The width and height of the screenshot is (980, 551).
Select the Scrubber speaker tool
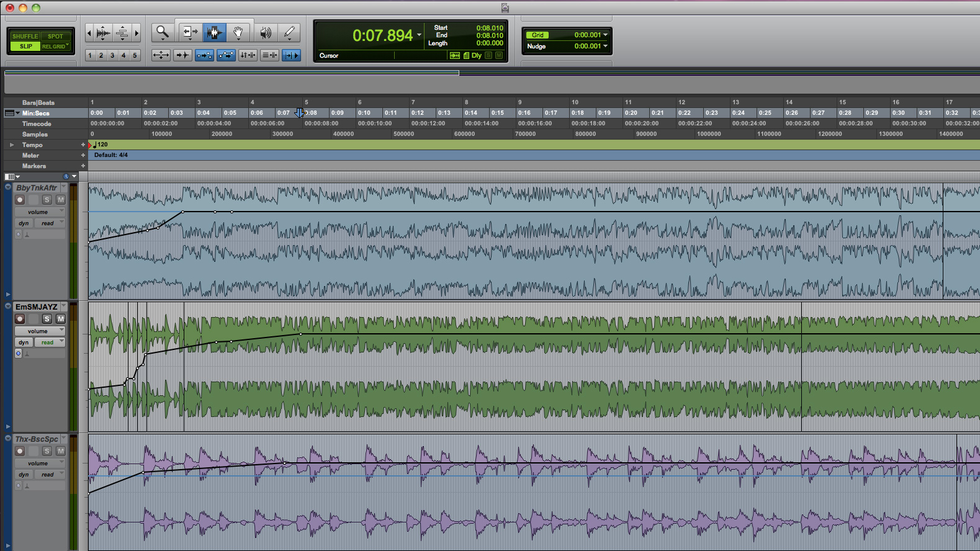point(266,32)
